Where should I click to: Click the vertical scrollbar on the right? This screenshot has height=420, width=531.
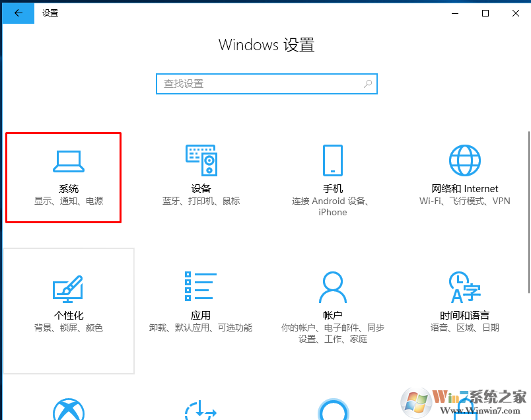[x=528, y=213]
